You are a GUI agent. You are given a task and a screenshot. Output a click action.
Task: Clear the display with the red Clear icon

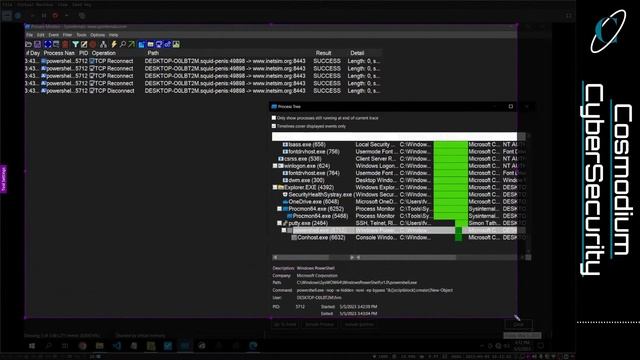pos(65,44)
